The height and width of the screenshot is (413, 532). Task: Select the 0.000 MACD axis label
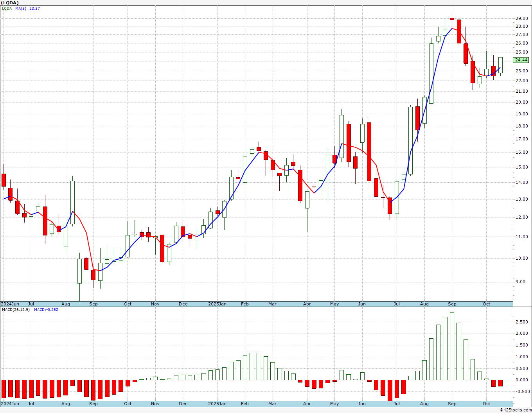tap(522, 380)
